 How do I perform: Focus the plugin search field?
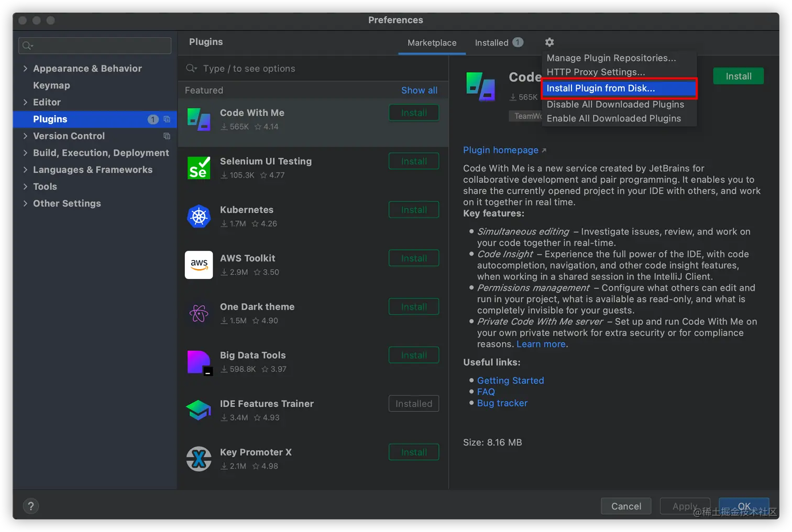click(313, 69)
